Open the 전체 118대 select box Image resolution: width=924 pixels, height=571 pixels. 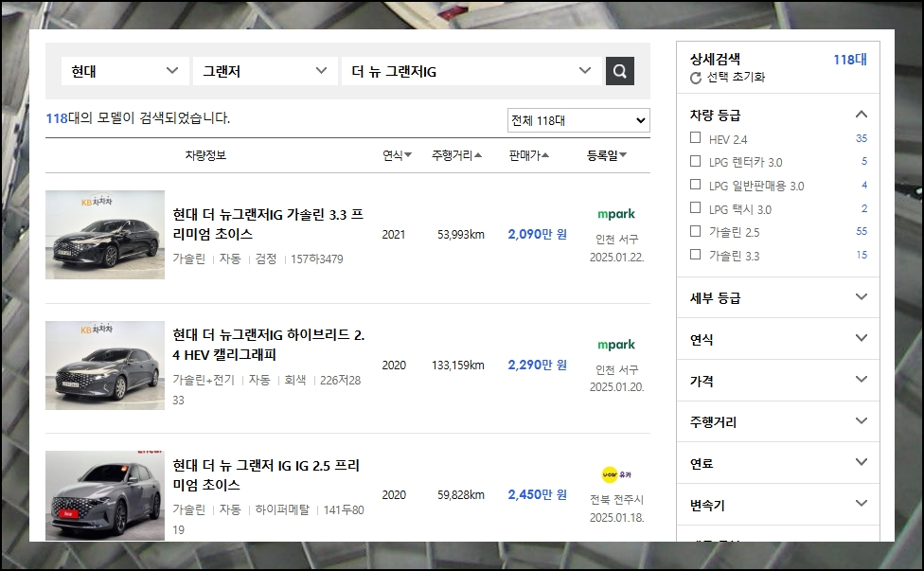[x=578, y=120]
